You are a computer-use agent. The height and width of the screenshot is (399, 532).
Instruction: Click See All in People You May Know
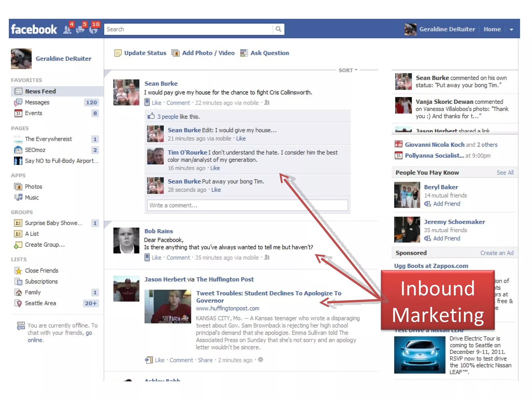click(x=505, y=173)
